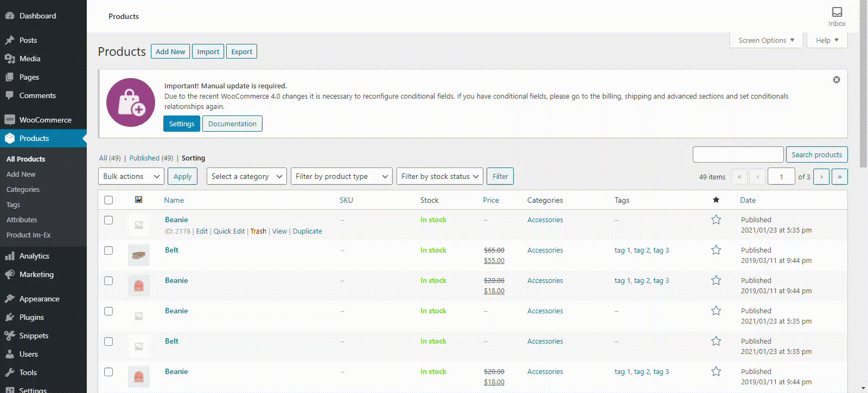Click the Dashboard sidebar icon
The height and width of the screenshot is (393, 868).
click(10, 16)
